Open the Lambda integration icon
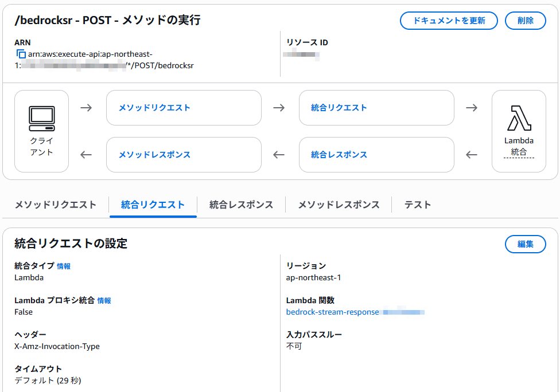This screenshot has height=392, width=560. point(519,118)
